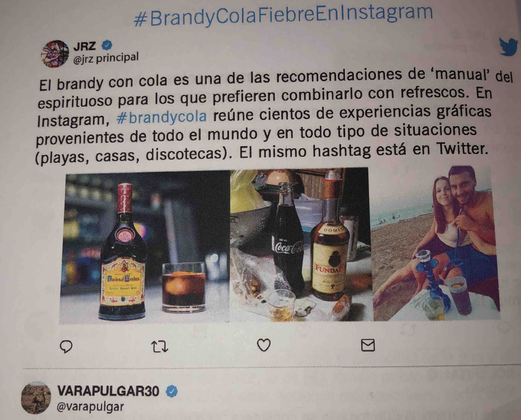Screen dimensions: 521x420
Task: Open the #brandycola hashtag link
Action: click(162, 116)
